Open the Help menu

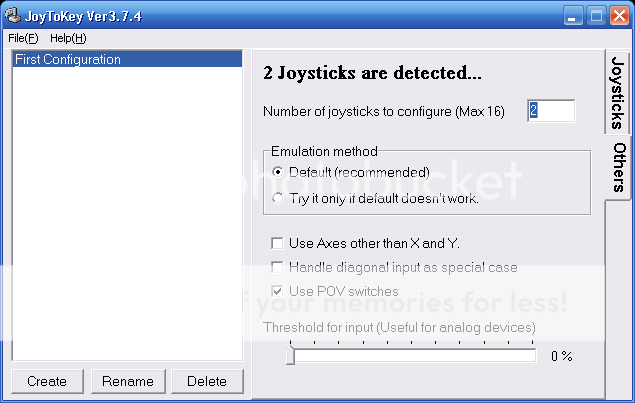click(68, 38)
